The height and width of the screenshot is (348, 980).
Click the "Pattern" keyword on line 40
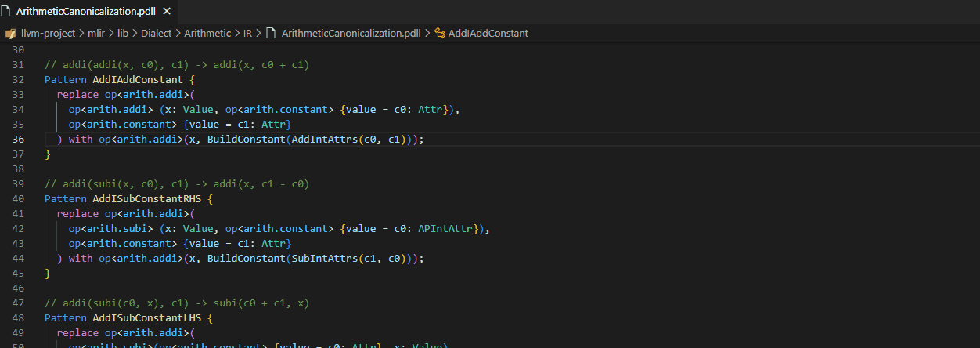coord(66,198)
